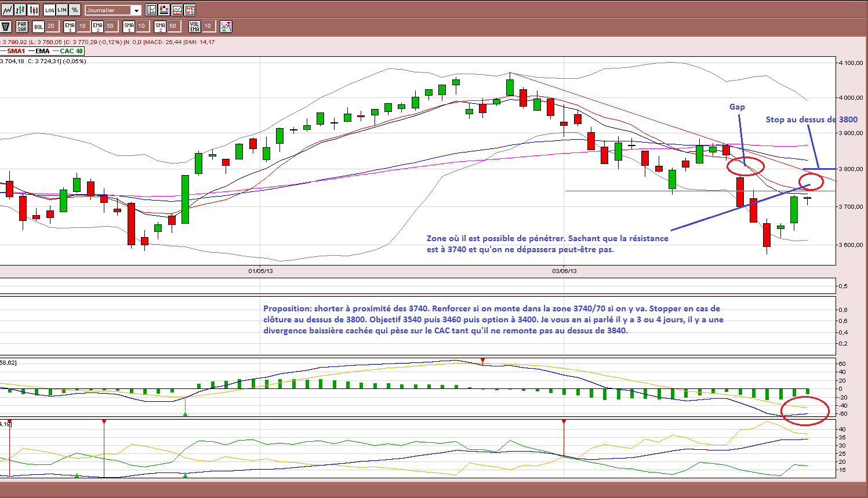The height and width of the screenshot is (498, 868).
Task: Toggle the PAR SAR indicator
Action: tap(22, 26)
